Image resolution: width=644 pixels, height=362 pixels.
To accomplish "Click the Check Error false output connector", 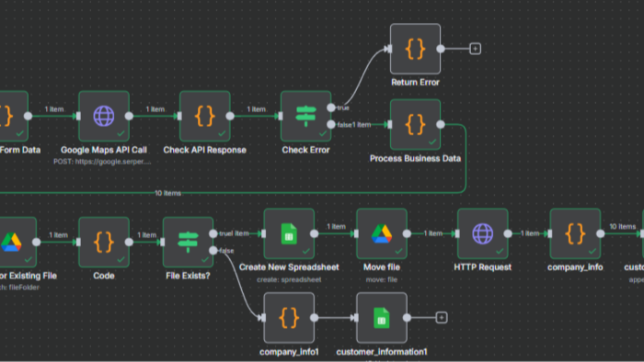I will point(331,125).
